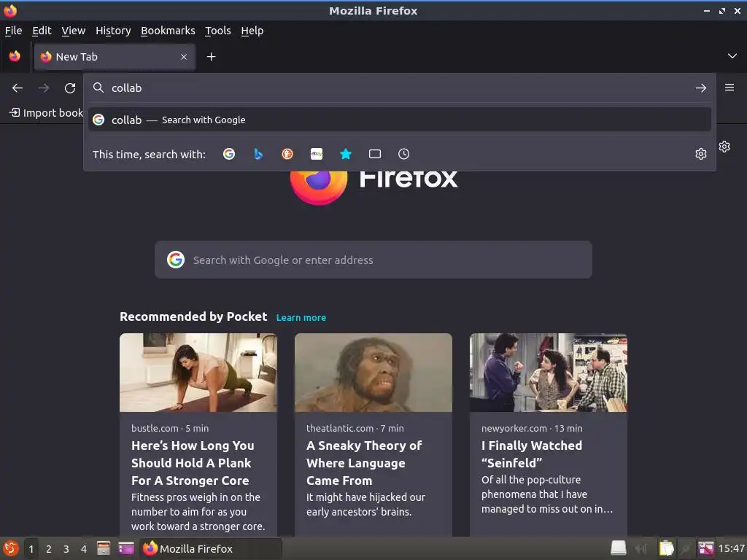Open Firefox View pinned tab icon
Viewport: 747px width, 560px height.
pyautogui.click(x=15, y=57)
